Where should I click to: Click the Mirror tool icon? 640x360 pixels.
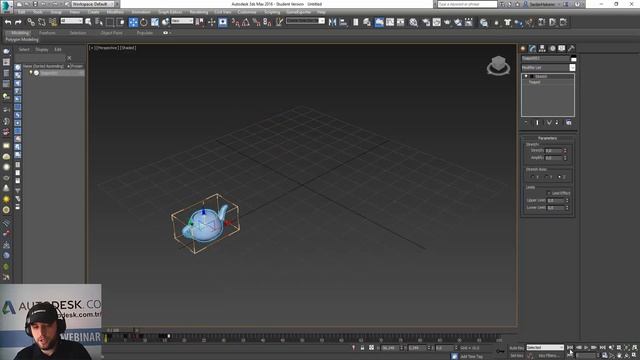coord(332,22)
